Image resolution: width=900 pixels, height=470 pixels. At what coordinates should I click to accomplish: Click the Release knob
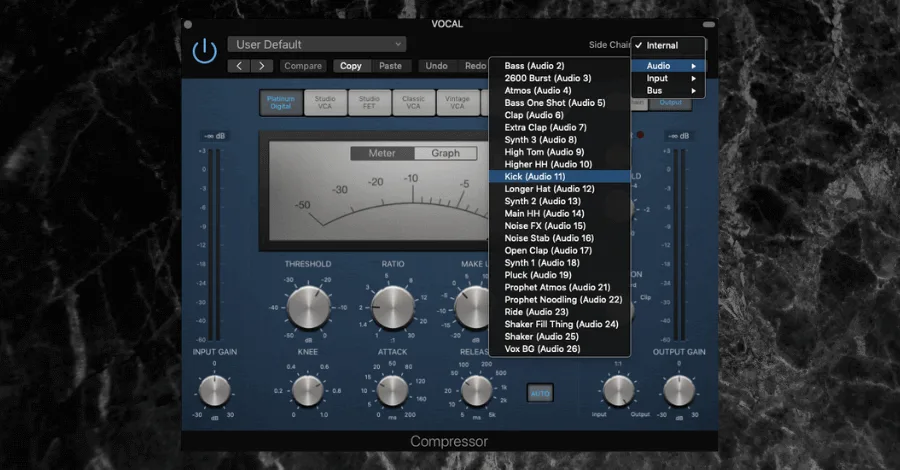pos(476,391)
